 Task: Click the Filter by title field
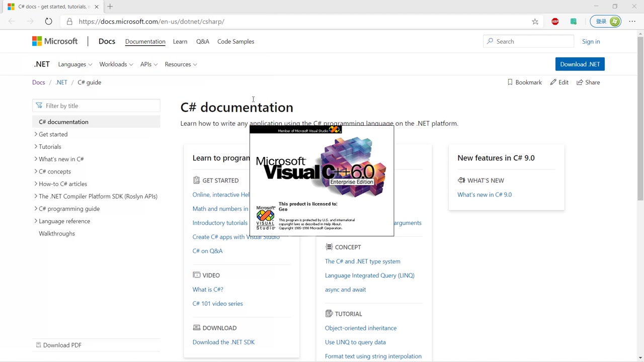pos(96,106)
